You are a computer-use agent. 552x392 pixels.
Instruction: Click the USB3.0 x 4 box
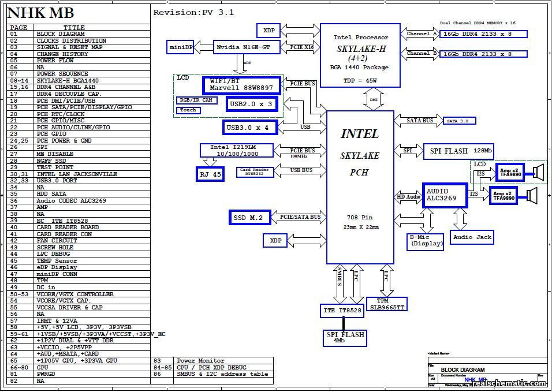click(247, 126)
